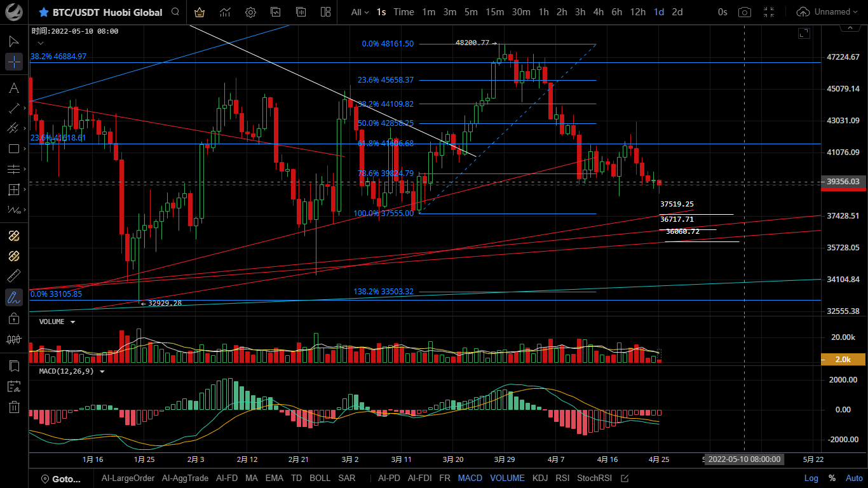
Task: Open chart settings gear icon
Action: 250,12
